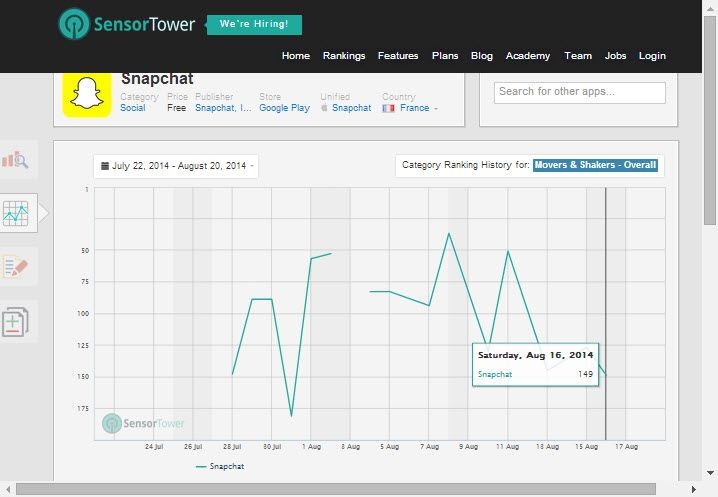Image resolution: width=718 pixels, height=497 pixels.
Task: Click the Snapchat ghost app icon
Action: click(x=87, y=94)
